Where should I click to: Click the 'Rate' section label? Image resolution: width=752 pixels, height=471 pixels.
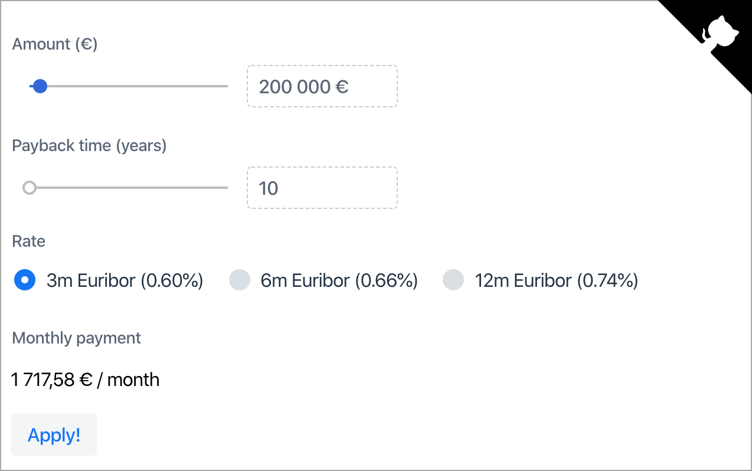28,242
